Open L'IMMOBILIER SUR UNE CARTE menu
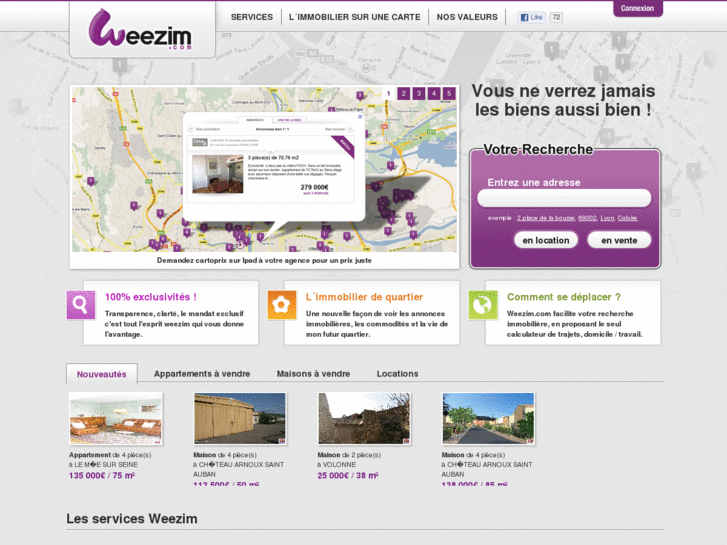The width and height of the screenshot is (727, 545). coord(355,17)
